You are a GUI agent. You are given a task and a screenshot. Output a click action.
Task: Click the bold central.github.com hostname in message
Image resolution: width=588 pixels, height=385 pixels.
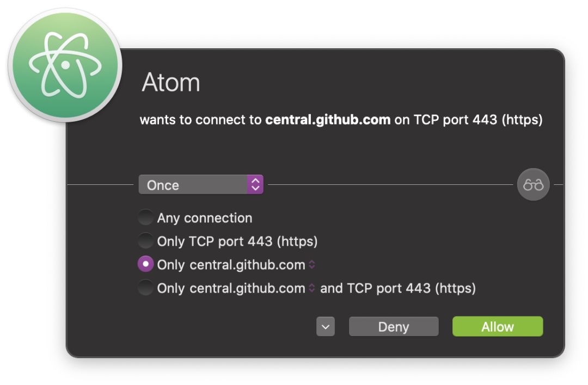(x=328, y=120)
